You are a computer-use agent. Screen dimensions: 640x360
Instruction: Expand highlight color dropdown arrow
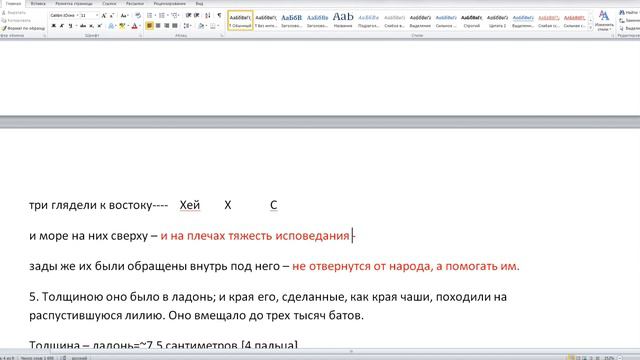(128, 26)
